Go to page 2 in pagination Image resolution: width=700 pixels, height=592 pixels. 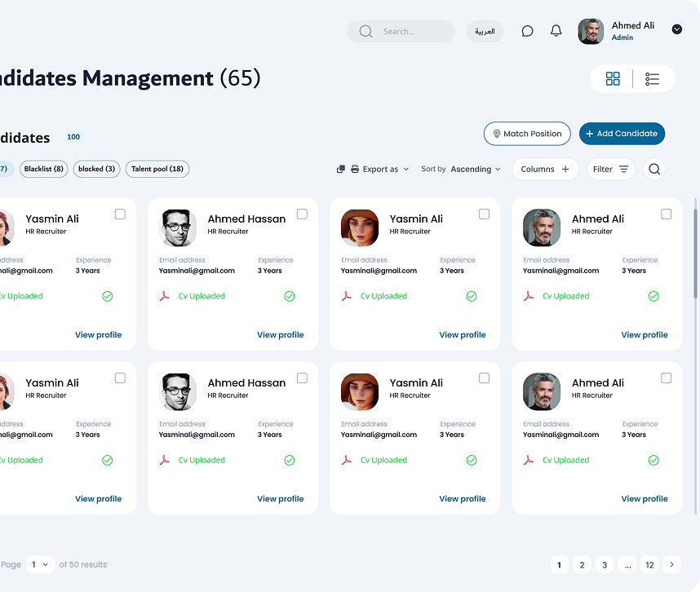[582, 565]
